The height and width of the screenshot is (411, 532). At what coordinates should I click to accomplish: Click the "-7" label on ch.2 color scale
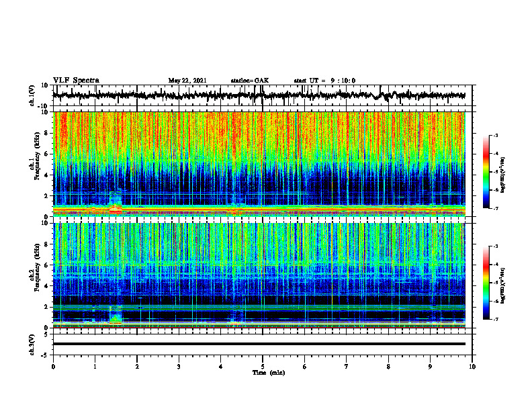(496, 319)
